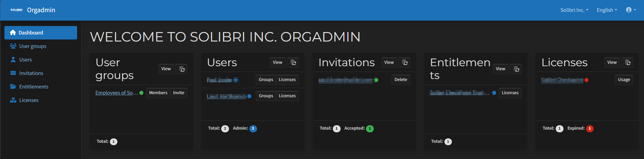Click Licenses for the first user
This screenshot has height=159, width=644.
(x=287, y=80)
